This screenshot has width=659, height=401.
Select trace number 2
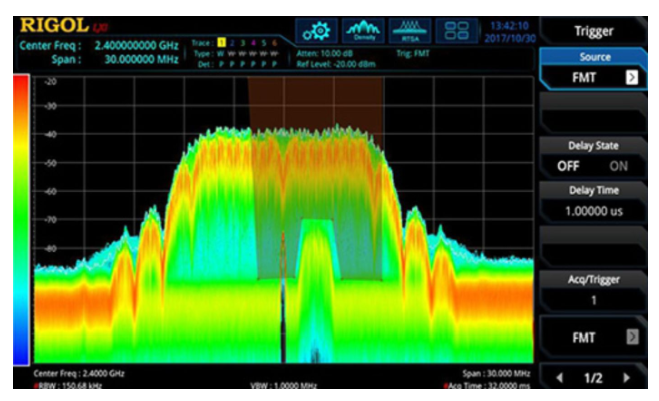click(232, 43)
